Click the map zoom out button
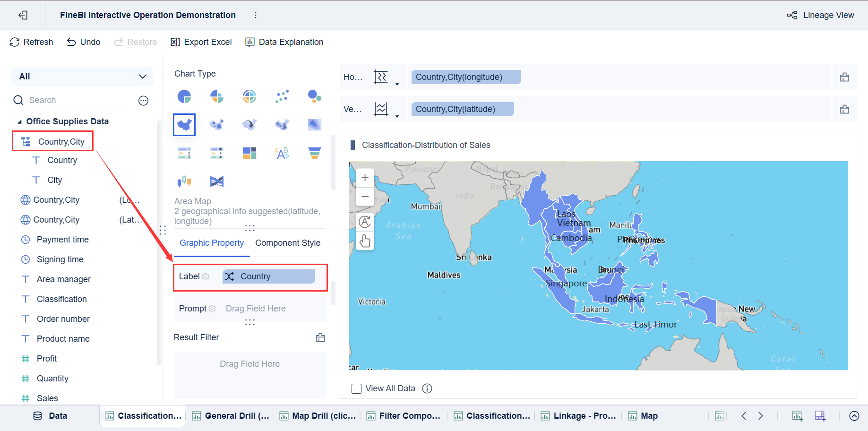Screen dimensions: 868x431 (365, 196)
